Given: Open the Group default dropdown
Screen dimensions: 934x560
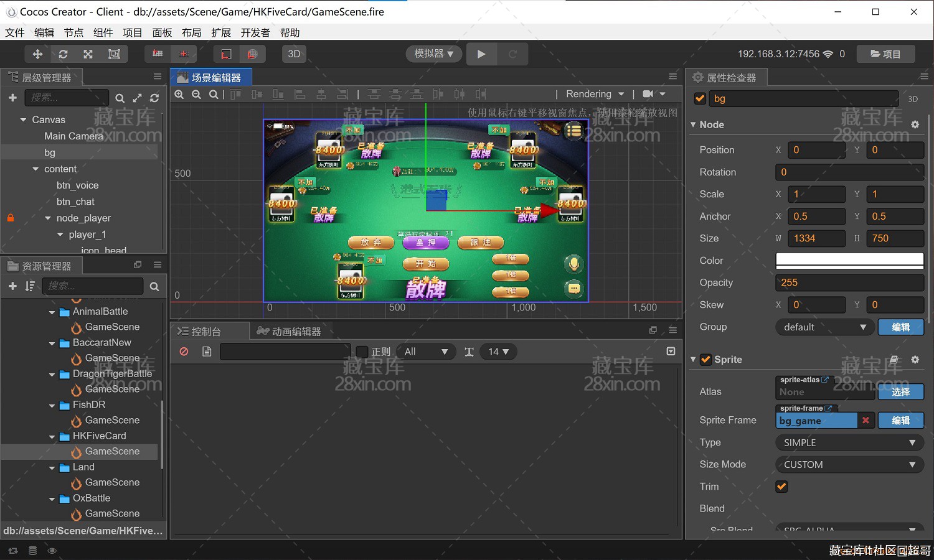Looking at the screenshot, I should (x=824, y=327).
